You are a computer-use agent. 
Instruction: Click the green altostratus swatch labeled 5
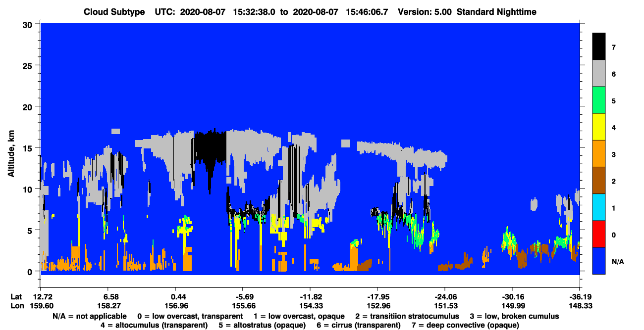point(599,100)
